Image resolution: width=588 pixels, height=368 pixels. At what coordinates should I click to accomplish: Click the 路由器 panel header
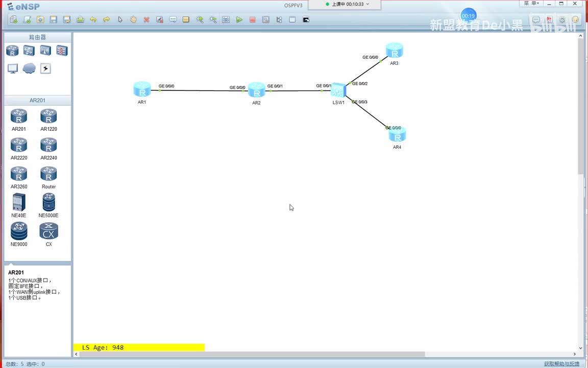37,37
